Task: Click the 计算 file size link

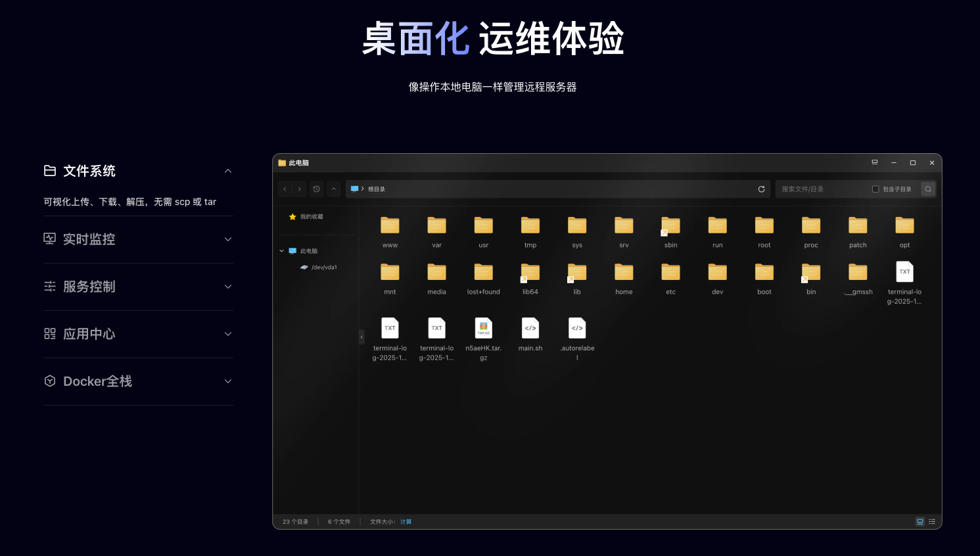Action: click(x=406, y=522)
